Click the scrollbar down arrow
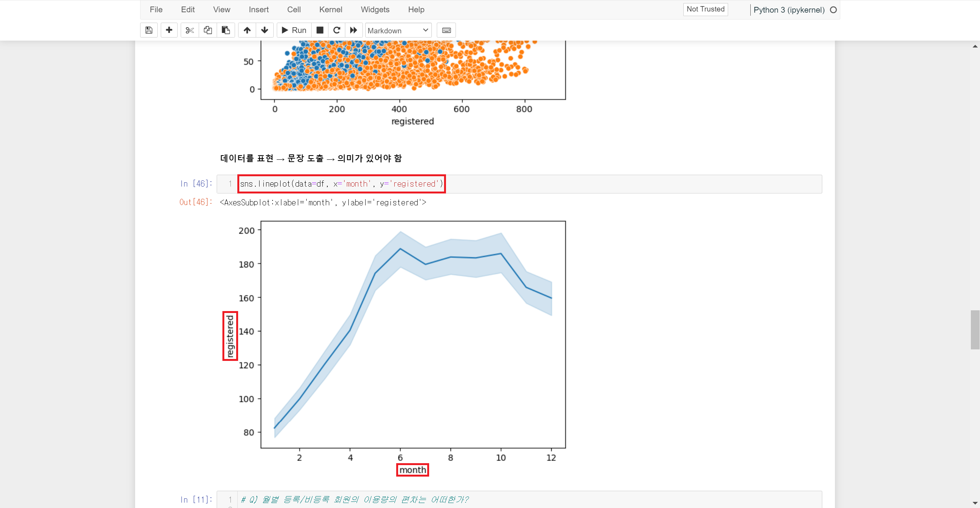The height and width of the screenshot is (508, 980). click(x=975, y=503)
